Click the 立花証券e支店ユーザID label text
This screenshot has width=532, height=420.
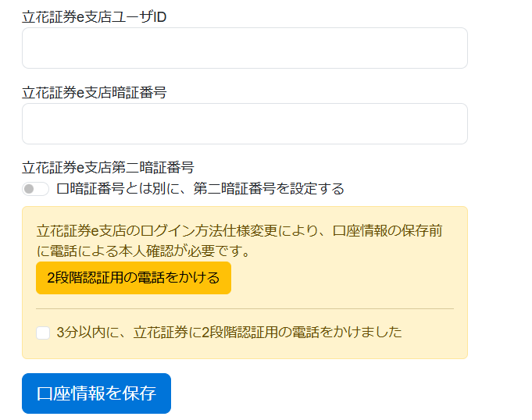pos(95,16)
